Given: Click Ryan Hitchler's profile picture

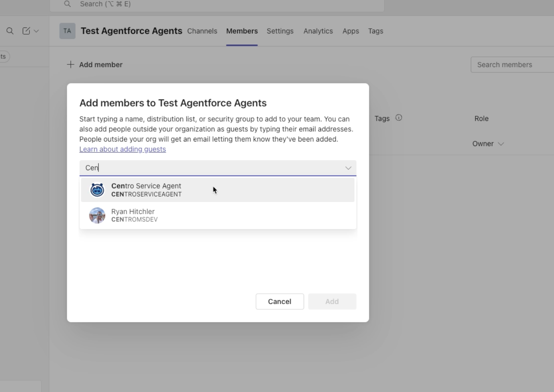Looking at the screenshot, I should point(97,215).
